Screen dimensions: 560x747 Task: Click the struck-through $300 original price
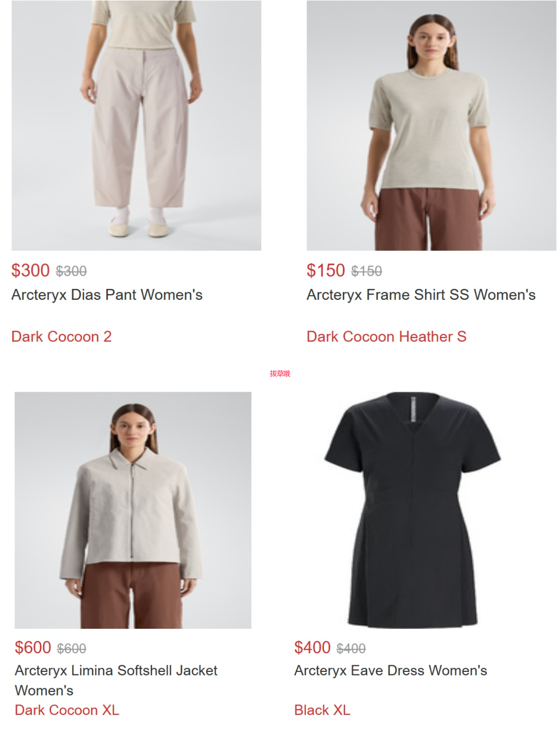click(71, 271)
